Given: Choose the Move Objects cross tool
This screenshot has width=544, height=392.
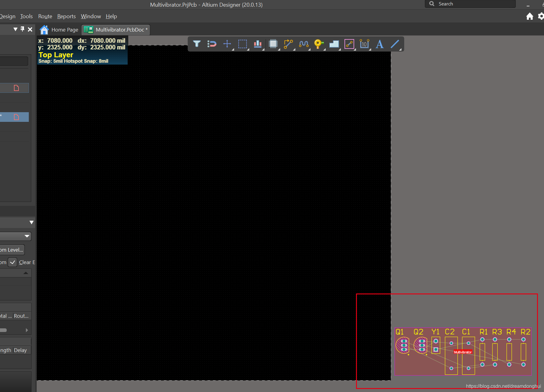Looking at the screenshot, I should pos(227,44).
